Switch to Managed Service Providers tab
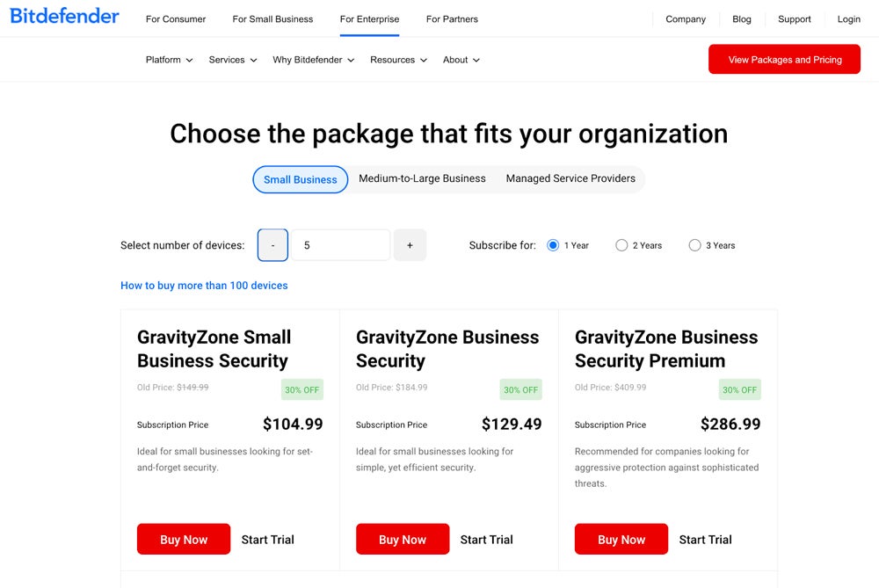The image size is (879, 588). click(x=570, y=178)
